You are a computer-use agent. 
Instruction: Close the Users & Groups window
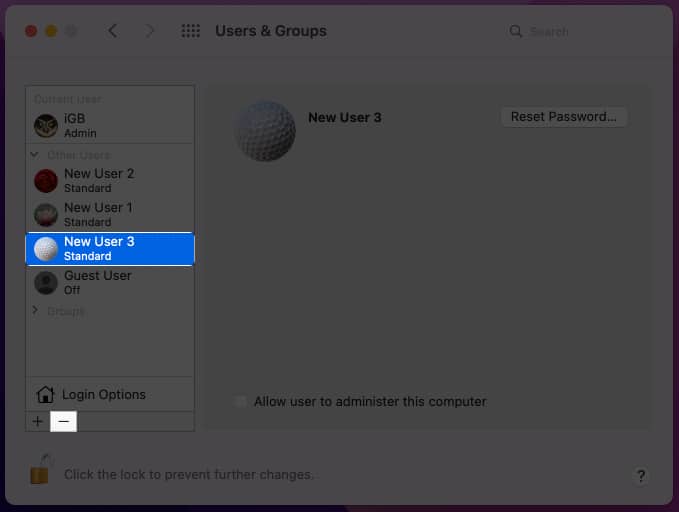click(x=31, y=31)
